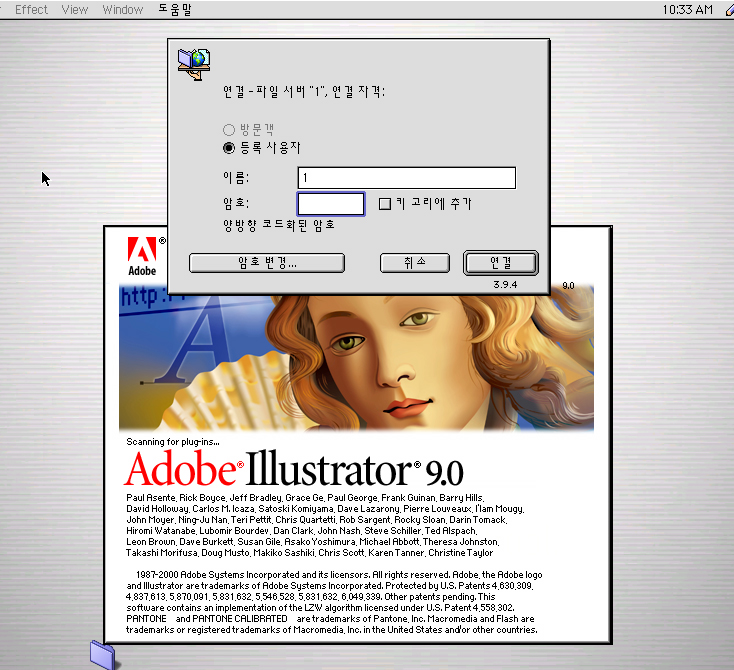Open the 도움말 help menu
The width and height of the screenshot is (734, 670).
[176, 9]
